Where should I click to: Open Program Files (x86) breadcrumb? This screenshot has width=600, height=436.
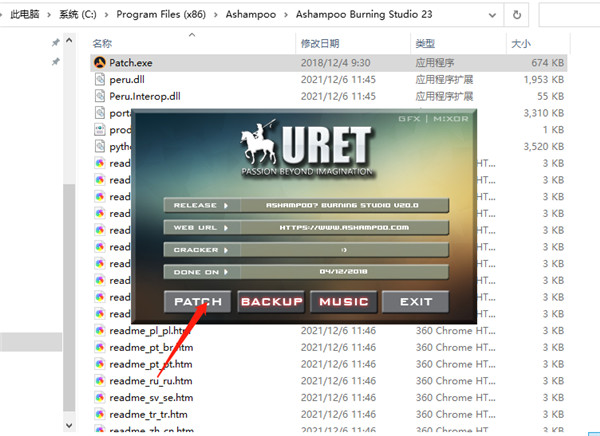coord(161,15)
